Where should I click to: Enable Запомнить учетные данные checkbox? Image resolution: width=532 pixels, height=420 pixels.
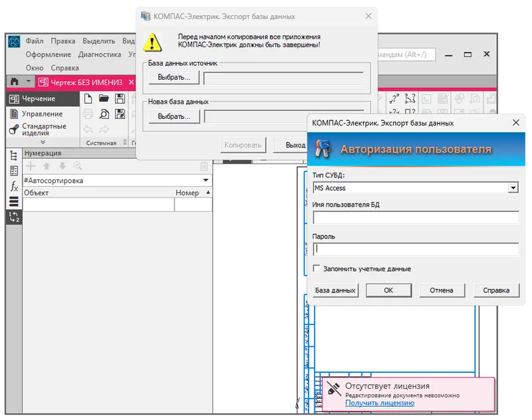317,268
